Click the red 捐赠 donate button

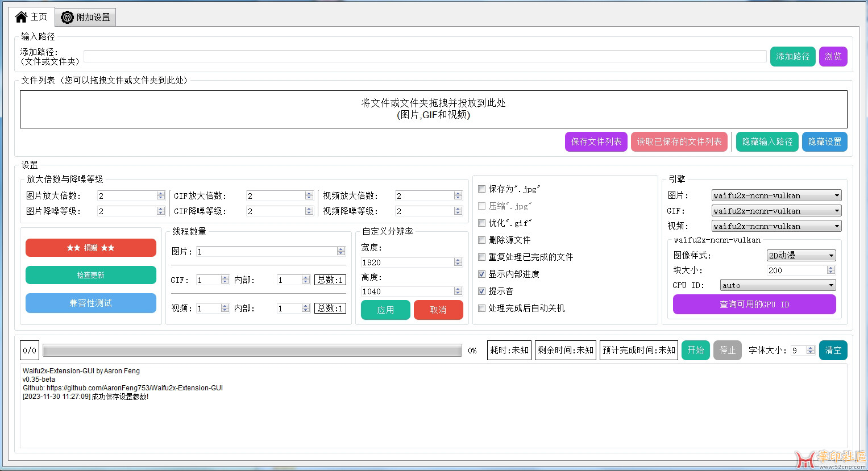(x=91, y=248)
